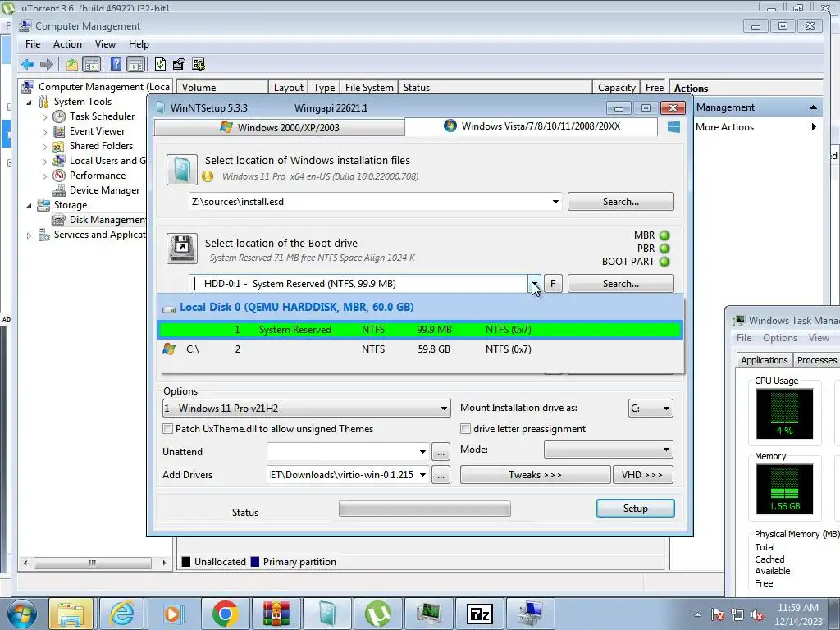Click the F format button
The image size is (840, 630).
click(553, 283)
